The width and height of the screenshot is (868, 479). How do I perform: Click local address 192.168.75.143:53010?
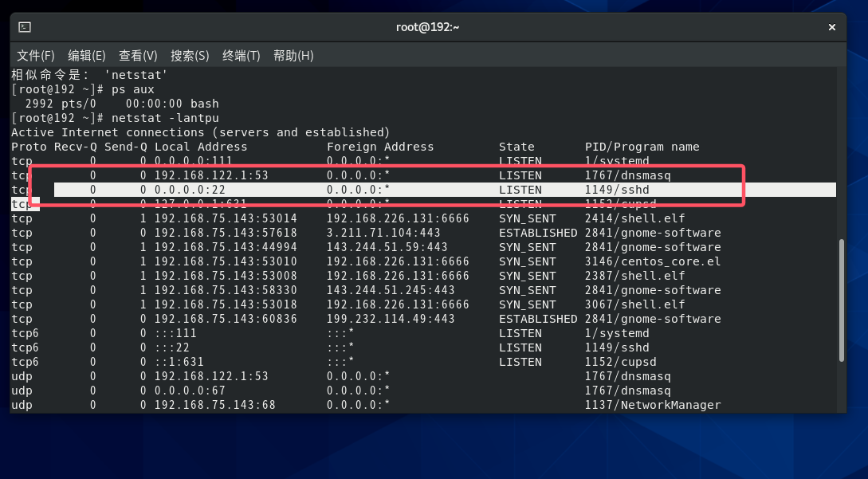[x=226, y=261]
